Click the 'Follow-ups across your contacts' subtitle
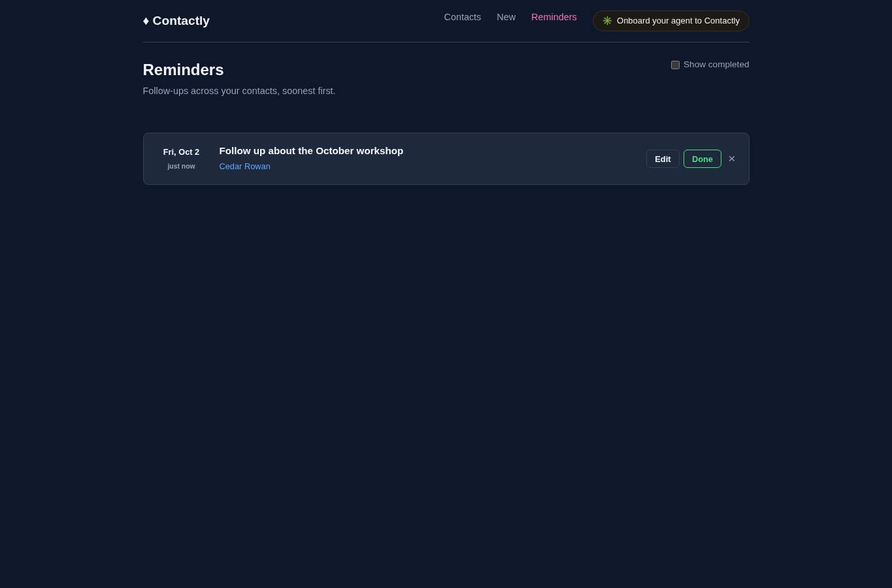 coord(239,91)
